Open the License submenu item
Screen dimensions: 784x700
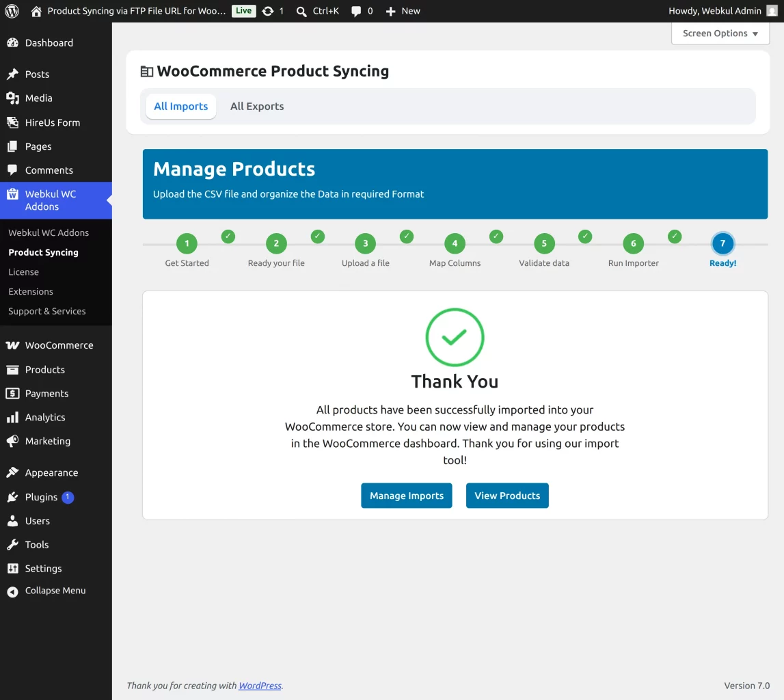point(23,272)
